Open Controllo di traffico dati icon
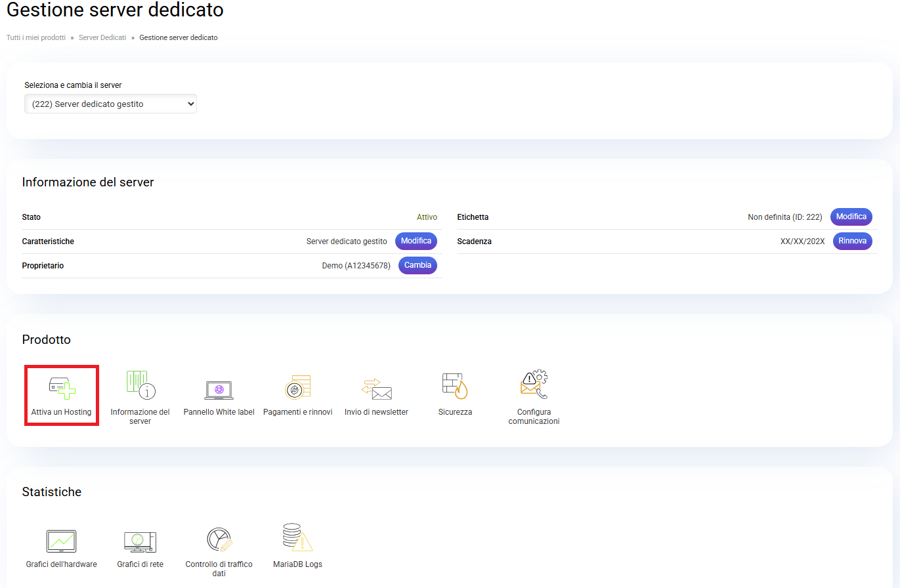This screenshot has height=588, width=900. pyautogui.click(x=219, y=539)
